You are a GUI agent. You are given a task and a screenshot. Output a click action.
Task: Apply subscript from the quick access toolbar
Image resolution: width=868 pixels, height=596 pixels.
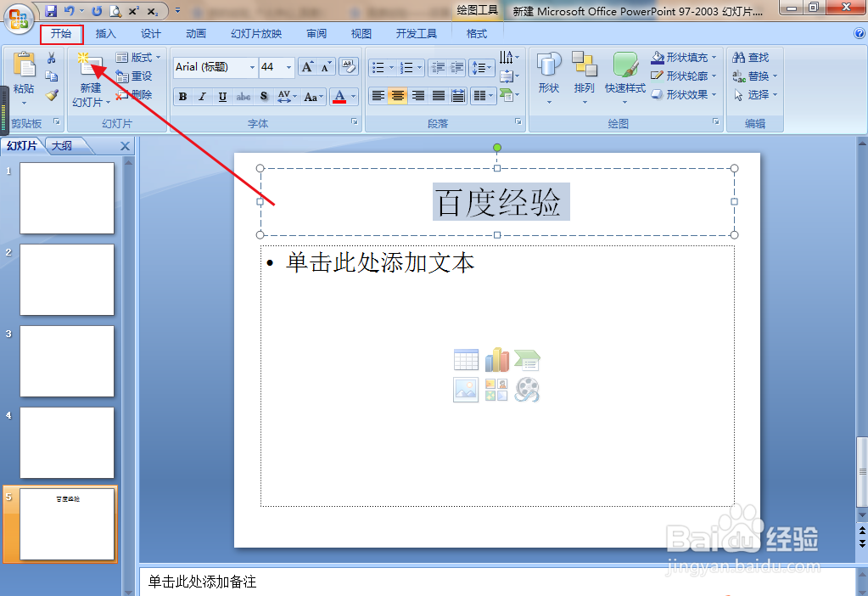pyautogui.click(x=152, y=10)
